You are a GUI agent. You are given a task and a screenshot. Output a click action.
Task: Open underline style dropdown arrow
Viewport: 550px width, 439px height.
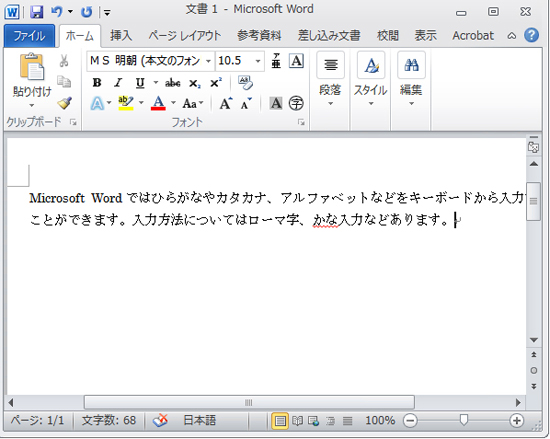pyautogui.click(x=156, y=83)
